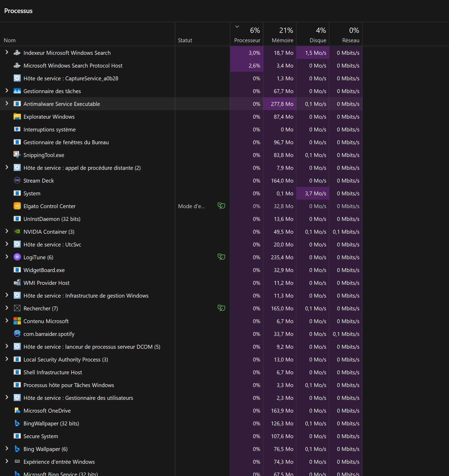Click the Contenu Microsoft logo icon

[17, 321]
